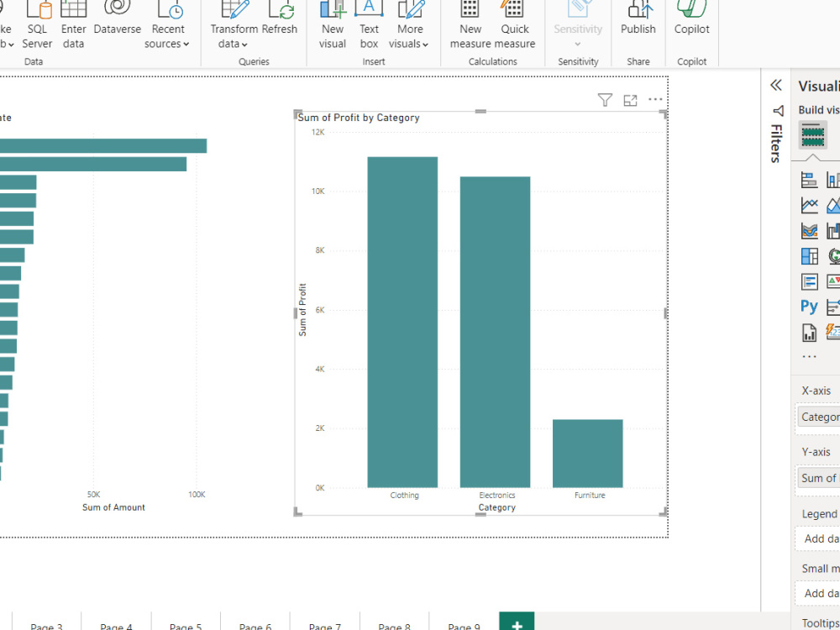840x630 pixels.
Task: Click the 12K y-axis label
Action: (318, 133)
